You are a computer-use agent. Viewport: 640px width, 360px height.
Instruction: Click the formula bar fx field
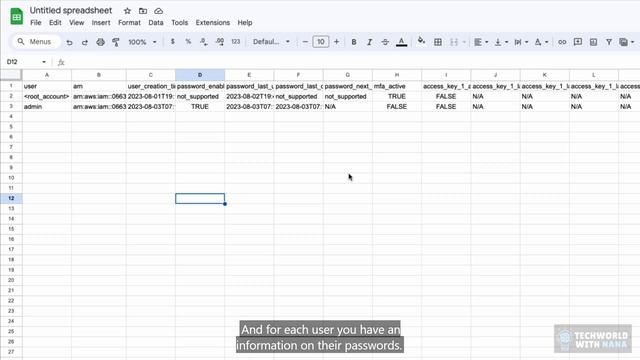351,62
